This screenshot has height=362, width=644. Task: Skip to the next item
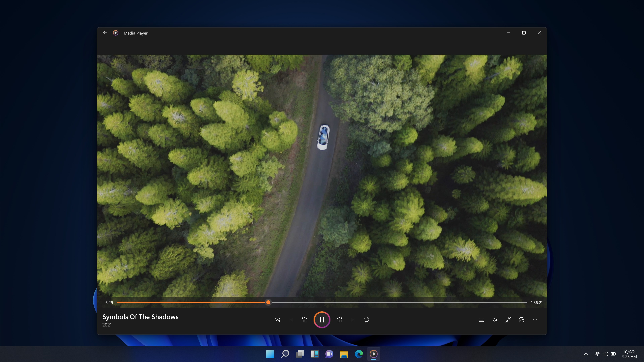click(353, 320)
